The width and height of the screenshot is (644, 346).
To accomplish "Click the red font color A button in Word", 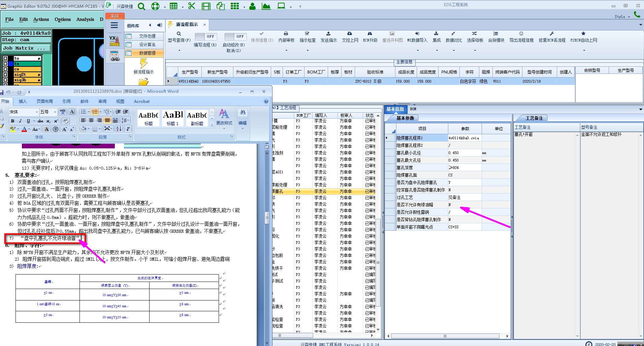I will (24, 129).
